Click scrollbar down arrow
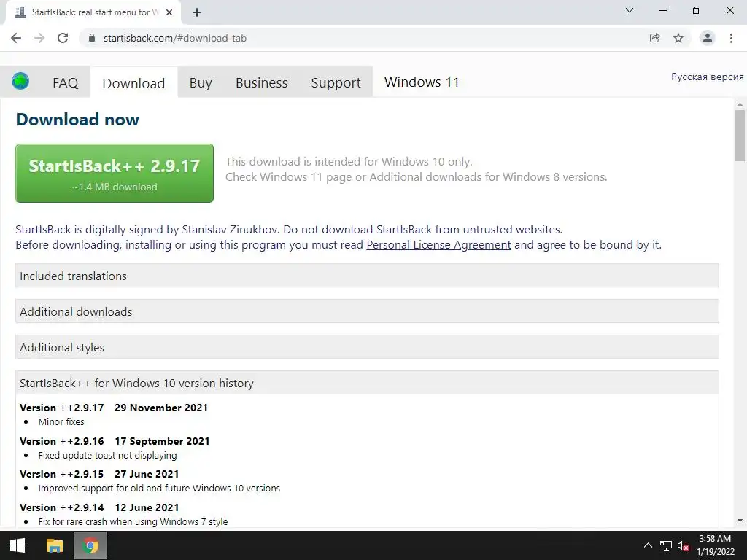This screenshot has width=747, height=560. pos(740,521)
